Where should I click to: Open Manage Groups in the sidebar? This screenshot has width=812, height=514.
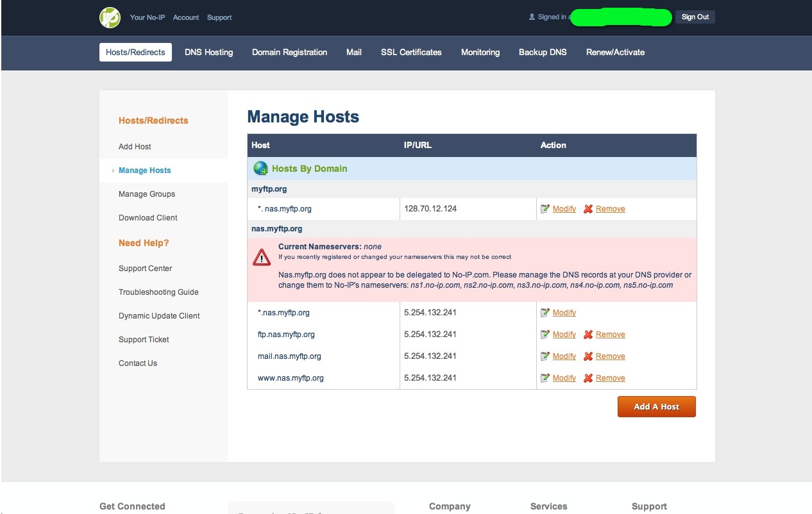click(147, 194)
